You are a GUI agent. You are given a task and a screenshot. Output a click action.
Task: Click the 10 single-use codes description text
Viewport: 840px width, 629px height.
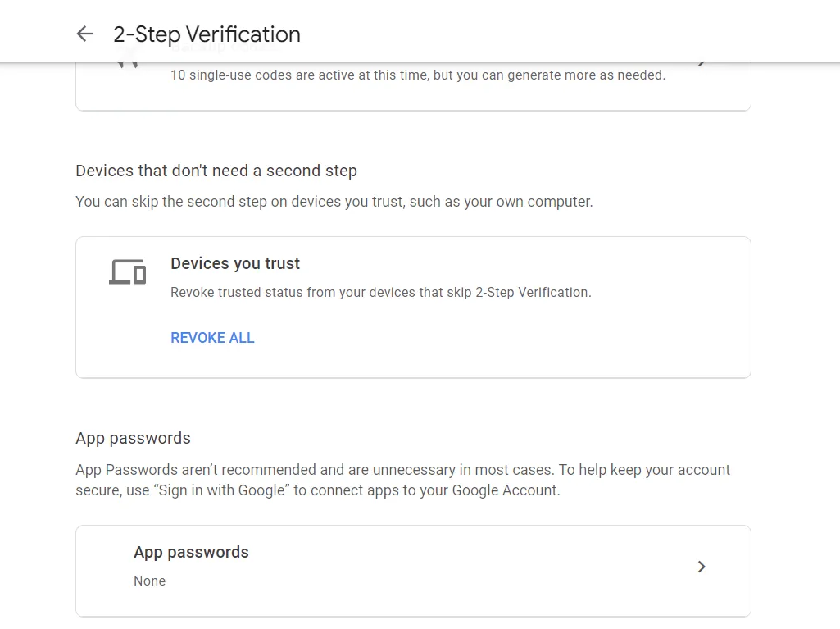pyautogui.click(x=418, y=75)
